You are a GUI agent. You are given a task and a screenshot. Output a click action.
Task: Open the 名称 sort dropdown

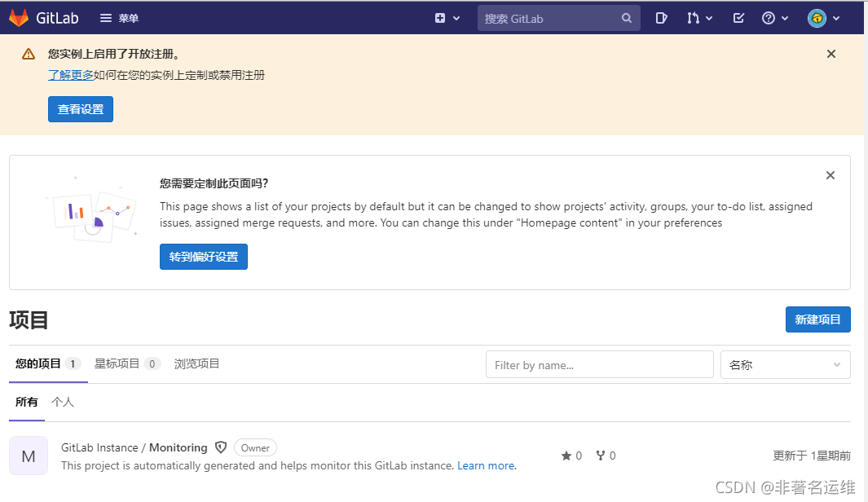coord(785,365)
